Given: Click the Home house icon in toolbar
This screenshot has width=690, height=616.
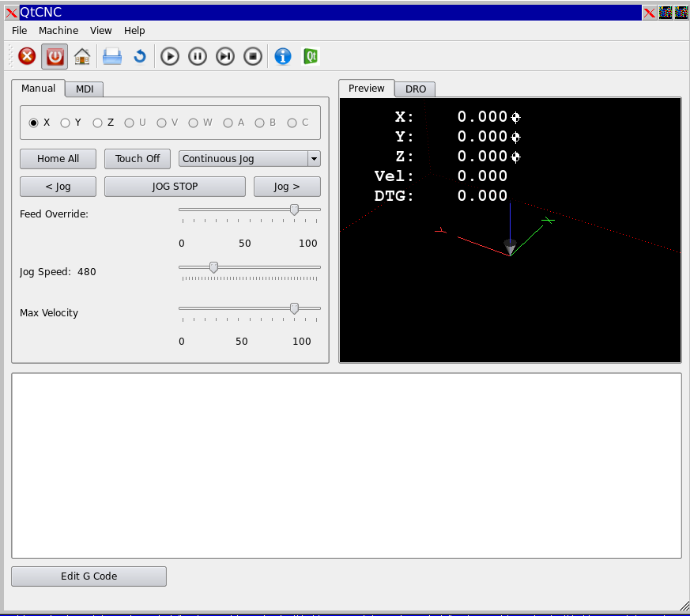Looking at the screenshot, I should (82, 56).
